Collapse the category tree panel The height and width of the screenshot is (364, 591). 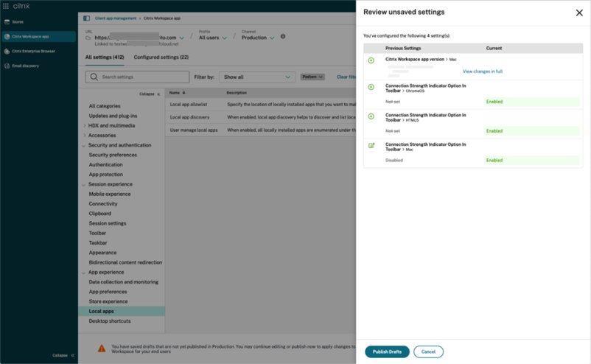click(150, 94)
